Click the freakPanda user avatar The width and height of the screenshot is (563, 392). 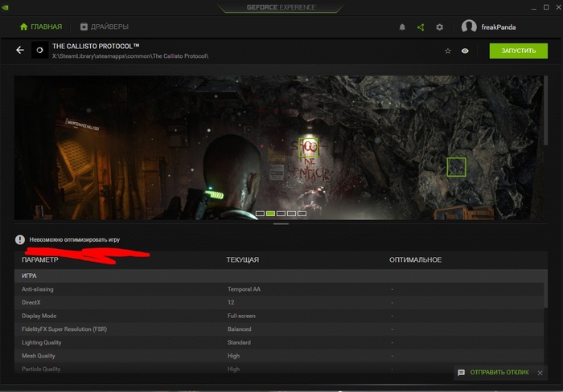pos(469,27)
